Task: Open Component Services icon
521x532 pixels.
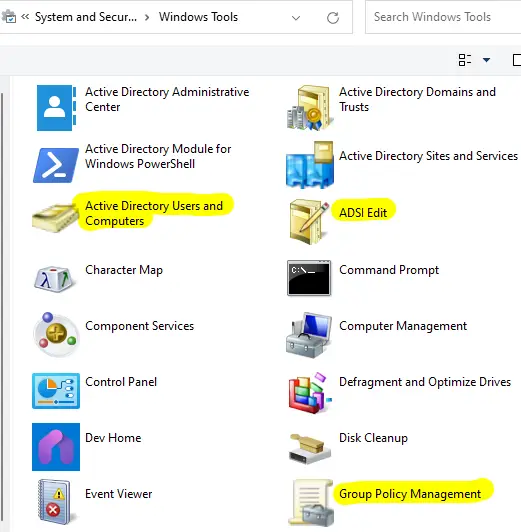Action: pyautogui.click(x=56, y=335)
